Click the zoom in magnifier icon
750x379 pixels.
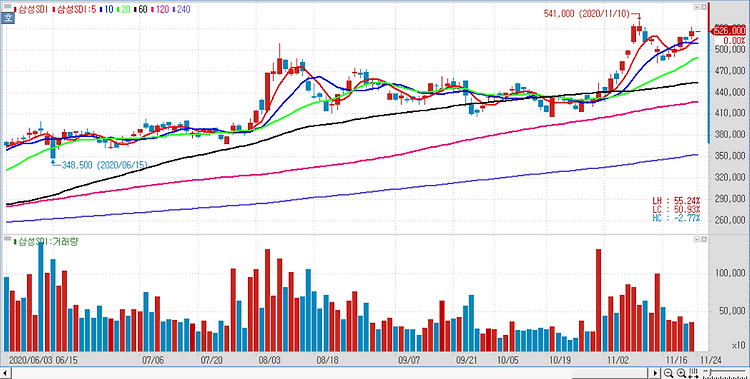[681, 373]
